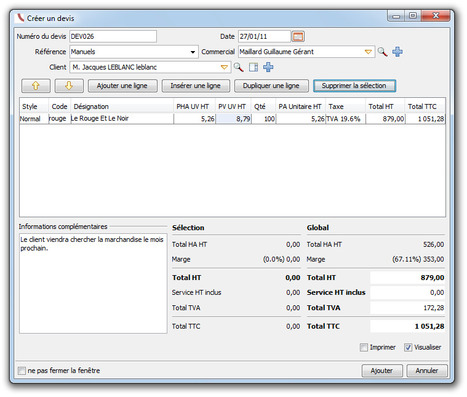Click Supprimer la sélection button
This screenshot has height=397, width=467.
354,86
